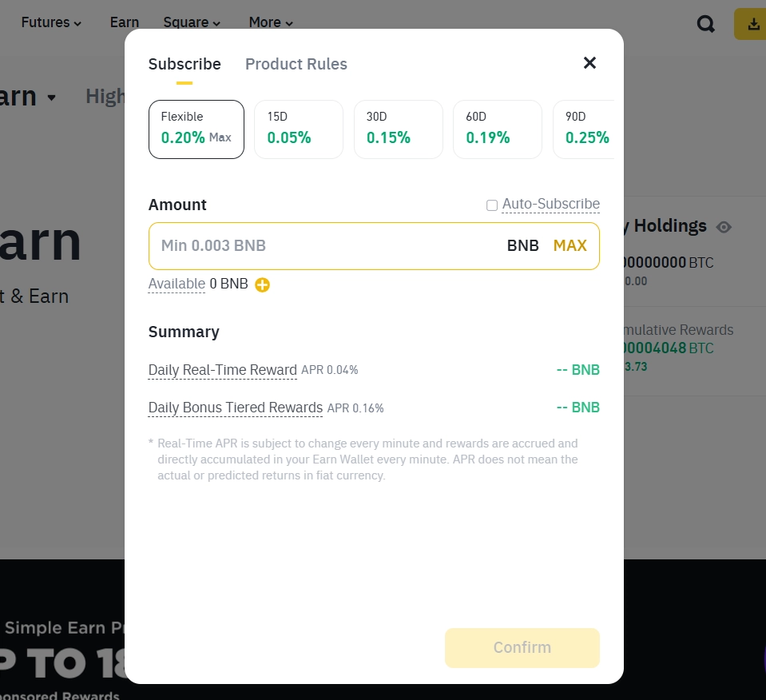Open the Available balance link
This screenshot has width=766, height=700.
pyautogui.click(x=177, y=284)
